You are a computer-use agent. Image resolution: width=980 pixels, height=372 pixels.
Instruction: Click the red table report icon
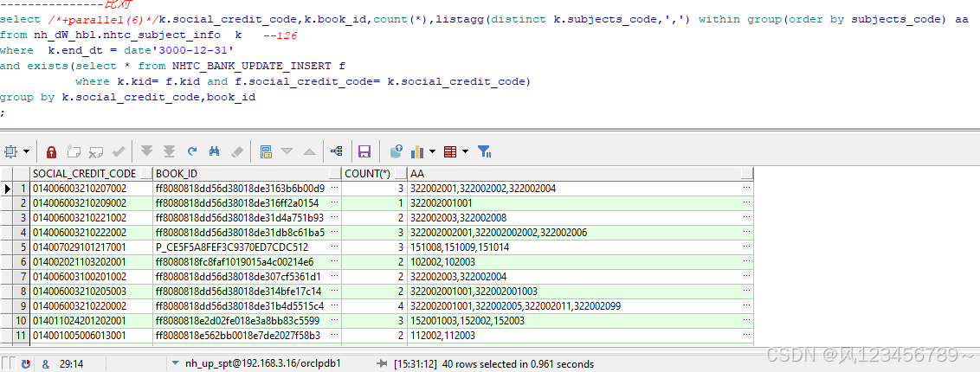pyautogui.click(x=450, y=151)
